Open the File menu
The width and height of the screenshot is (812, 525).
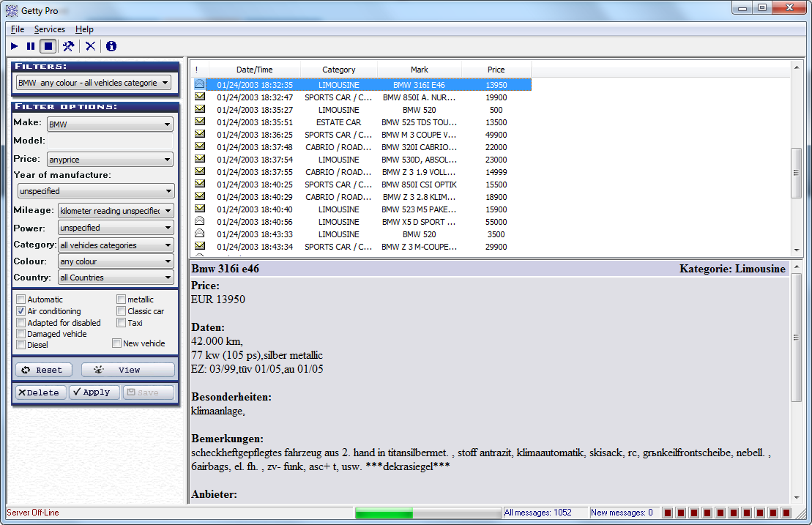tap(18, 29)
